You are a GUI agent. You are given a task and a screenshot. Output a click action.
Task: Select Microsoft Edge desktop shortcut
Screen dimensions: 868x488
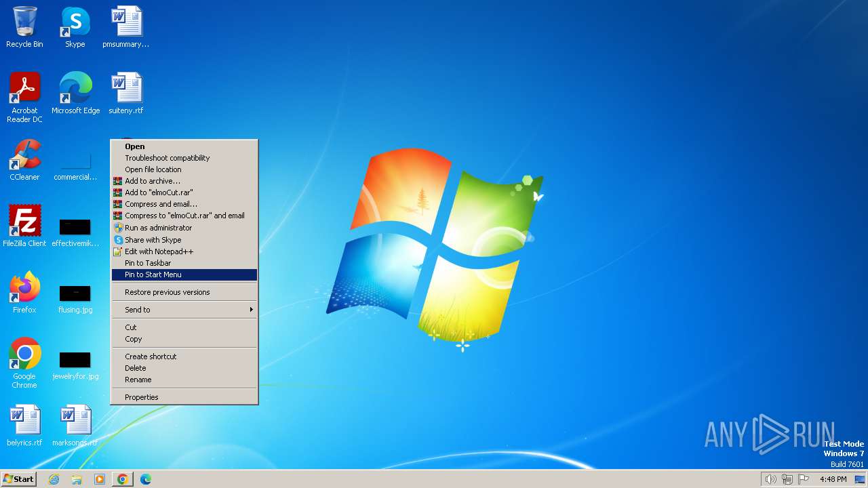click(75, 94)
